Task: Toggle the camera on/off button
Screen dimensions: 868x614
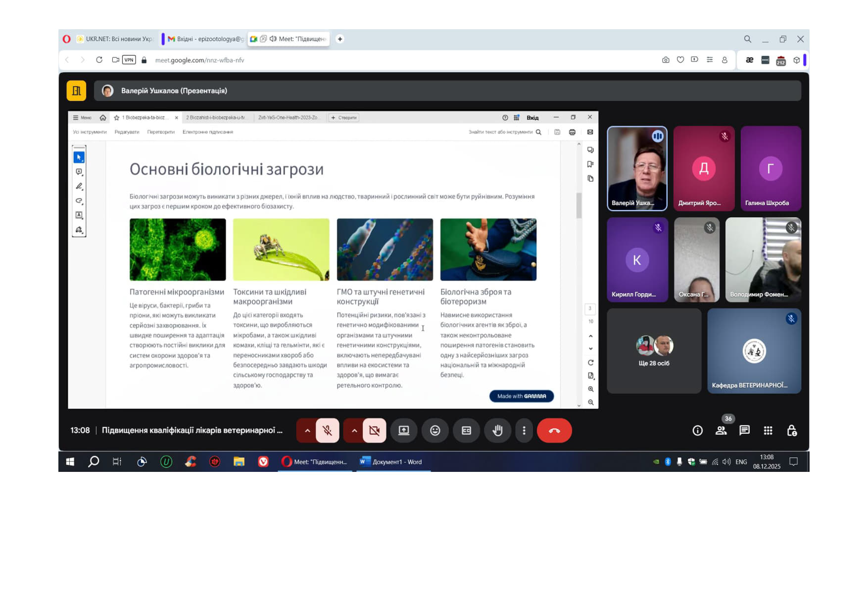Action: pyautogui.click(x=374, y=431)
